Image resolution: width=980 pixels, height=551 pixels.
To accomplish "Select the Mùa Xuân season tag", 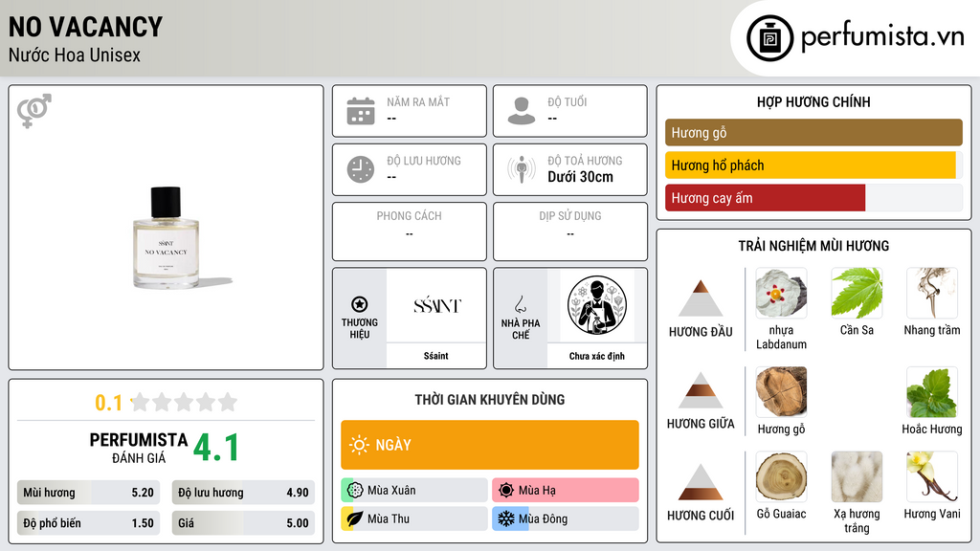I will pyautogui.click(x=414, y=491).
